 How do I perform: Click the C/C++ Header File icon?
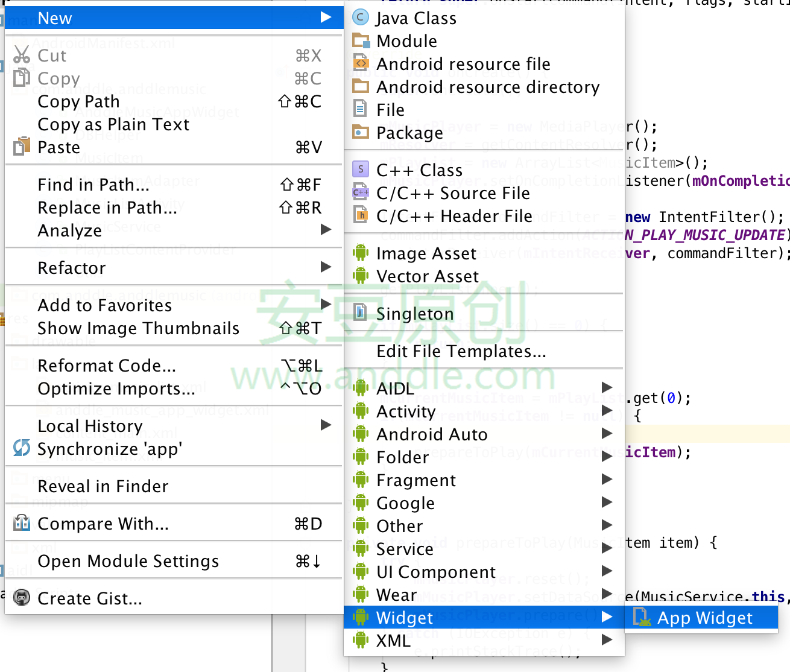[361, 215]
